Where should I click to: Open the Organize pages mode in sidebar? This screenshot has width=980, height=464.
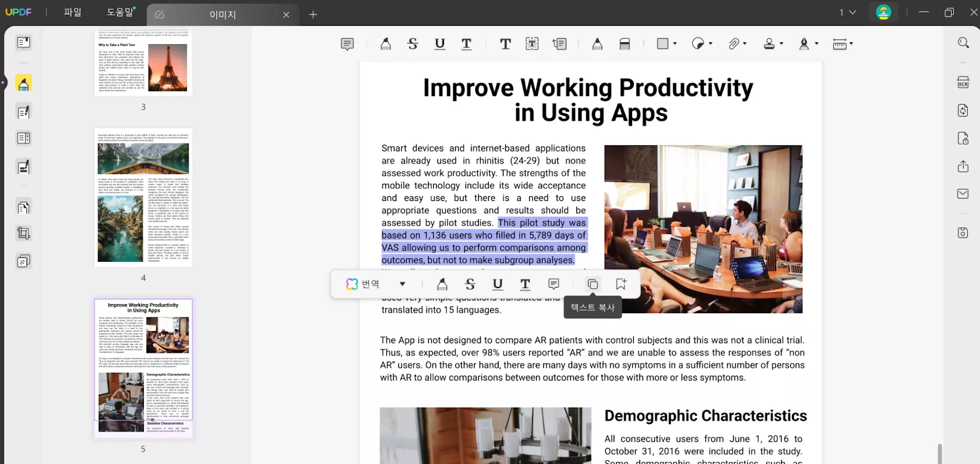[23, 139]
